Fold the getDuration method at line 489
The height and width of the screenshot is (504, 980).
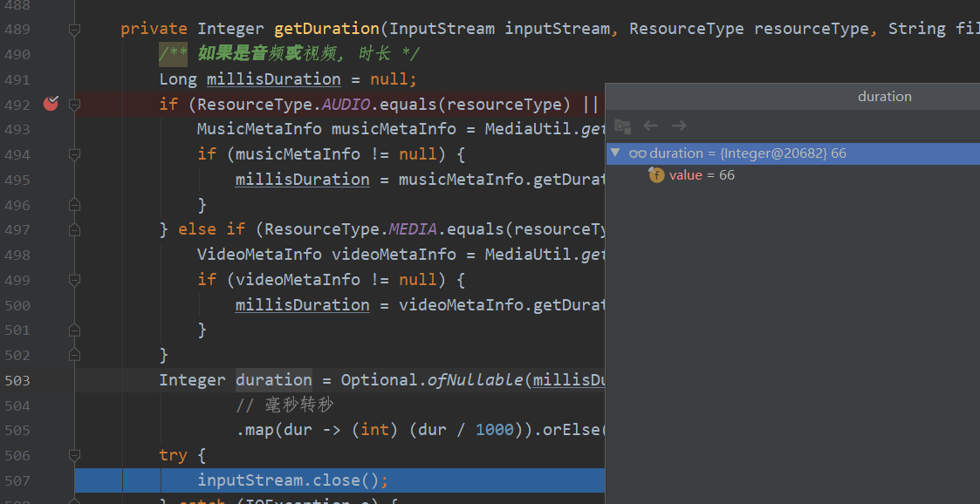point(74,29)
